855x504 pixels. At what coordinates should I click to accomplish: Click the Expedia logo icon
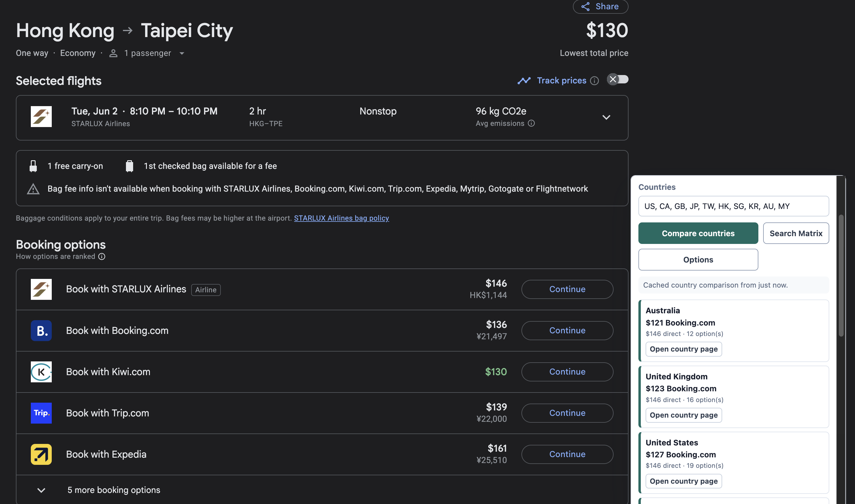[x=41, y=454]
